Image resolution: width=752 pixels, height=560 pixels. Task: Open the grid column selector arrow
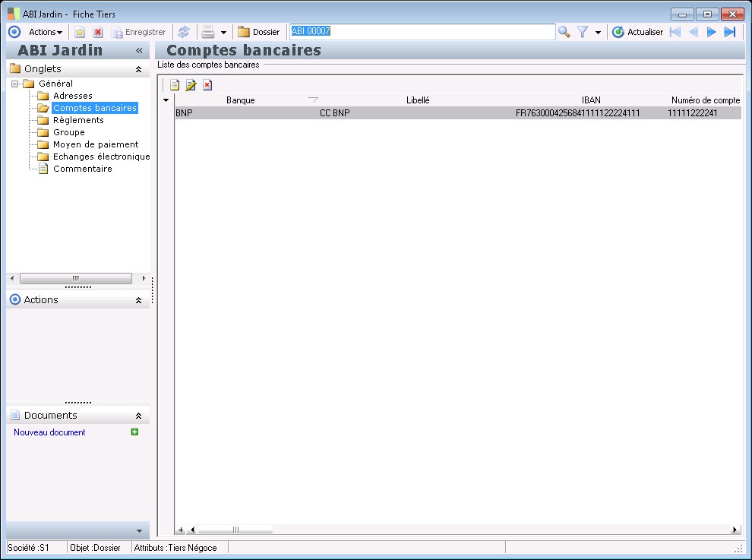click(166, 100)
